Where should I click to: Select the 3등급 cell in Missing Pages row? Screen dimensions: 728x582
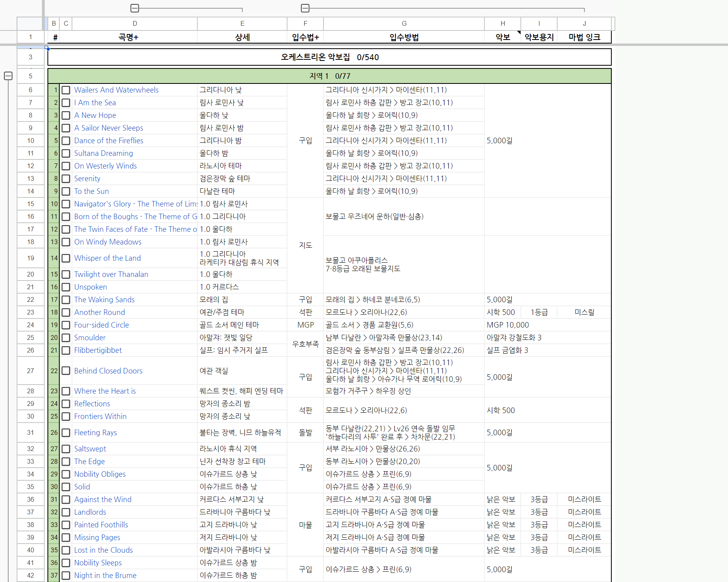[539, 537]
